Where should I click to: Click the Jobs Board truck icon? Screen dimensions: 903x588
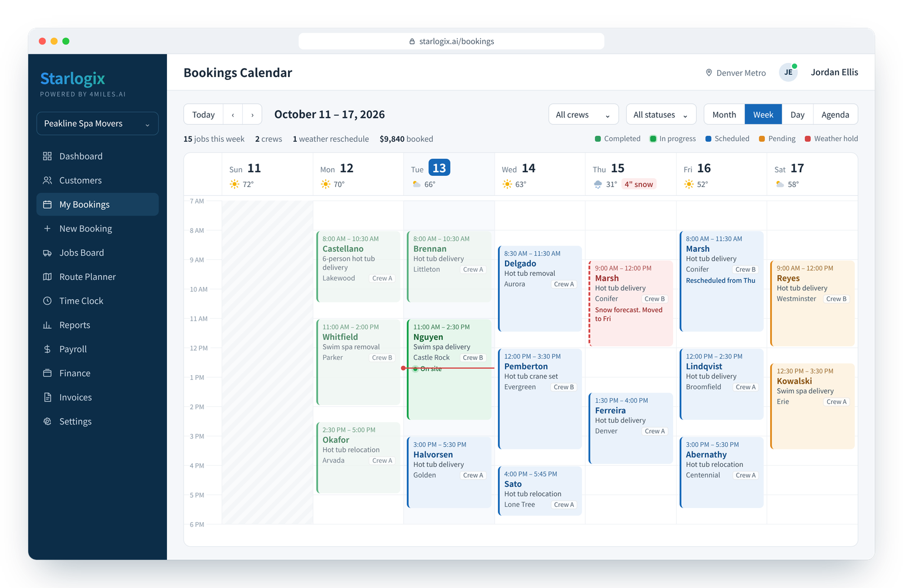[x=47, y=253]
